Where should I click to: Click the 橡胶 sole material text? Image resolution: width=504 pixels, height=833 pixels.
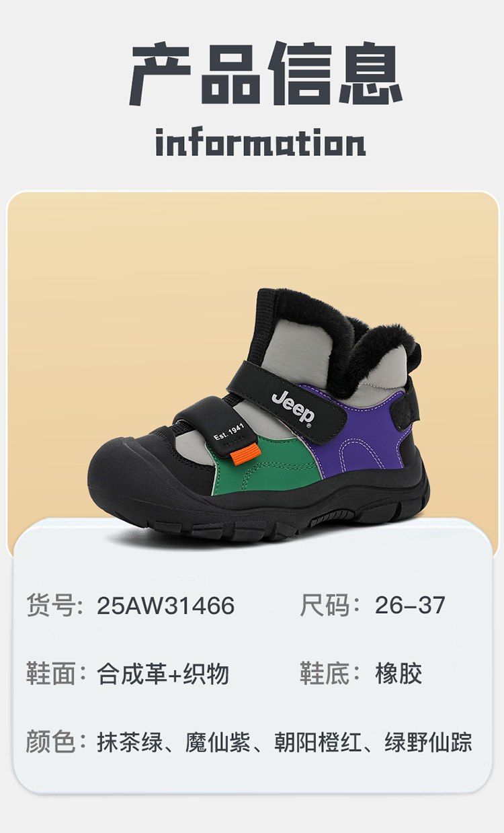[399, 674]
